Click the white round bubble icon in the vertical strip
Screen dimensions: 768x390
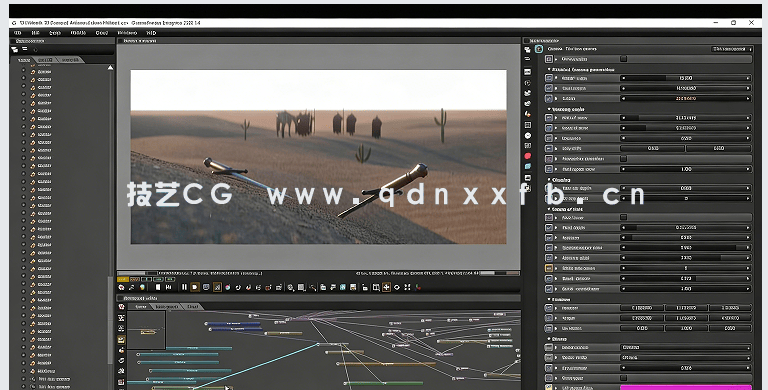528,135
